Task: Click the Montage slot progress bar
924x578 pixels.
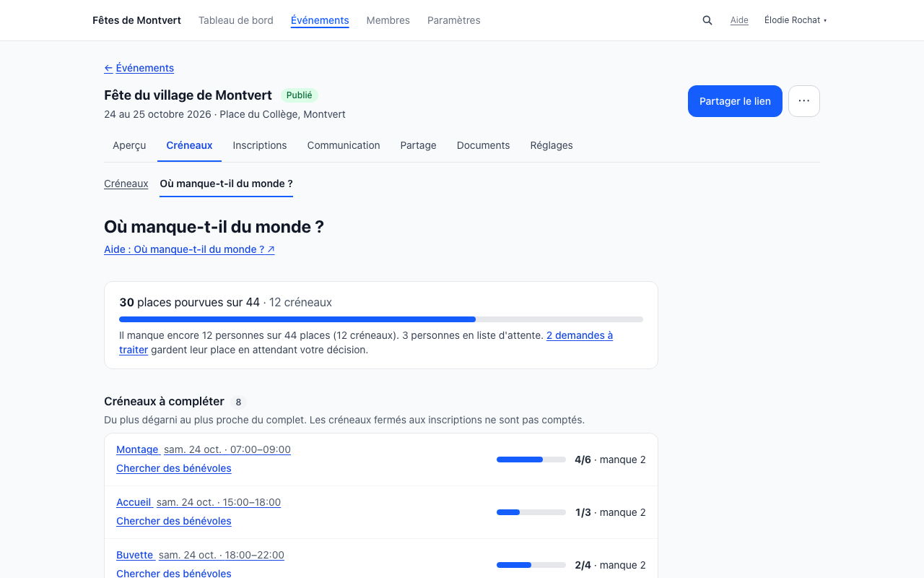Action: [531, 460]
